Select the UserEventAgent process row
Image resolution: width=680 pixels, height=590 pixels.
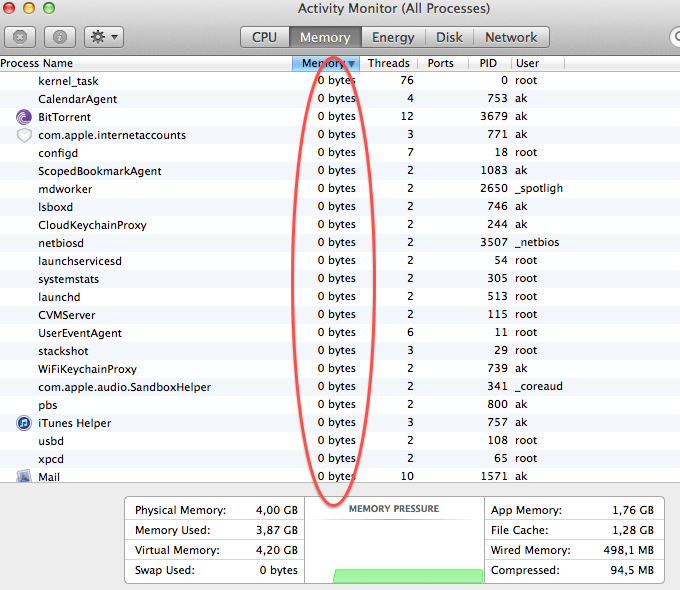pos(340,333)
